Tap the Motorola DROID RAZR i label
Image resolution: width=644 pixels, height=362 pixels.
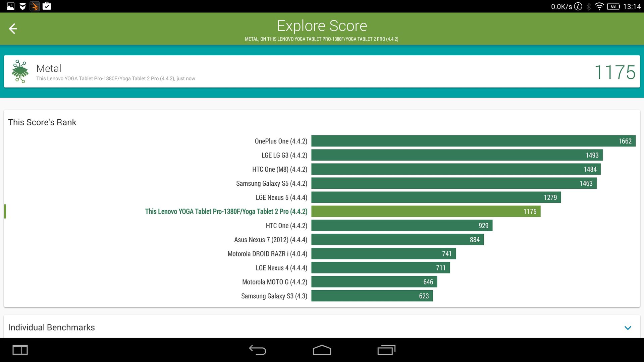coord(267,254)
